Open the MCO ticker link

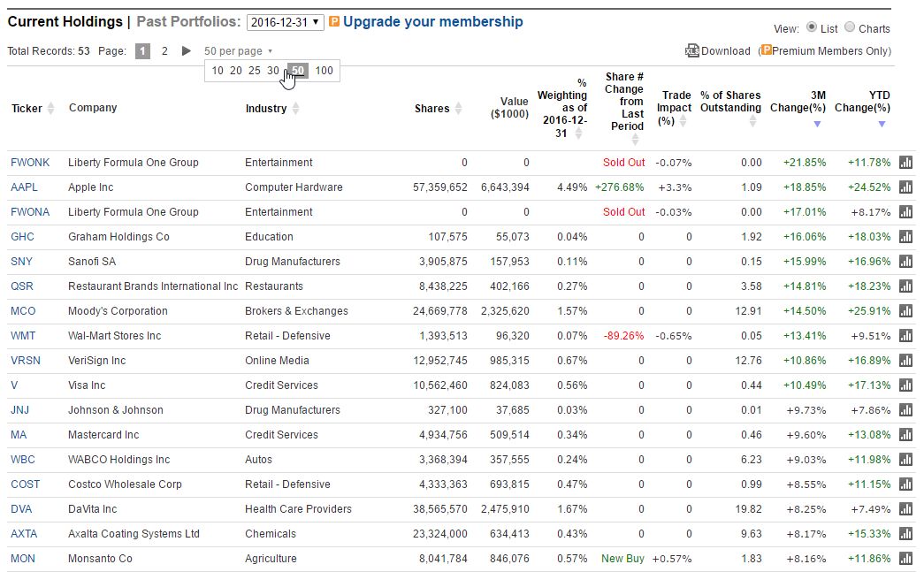pyautogui.click(x=23, y=311)
